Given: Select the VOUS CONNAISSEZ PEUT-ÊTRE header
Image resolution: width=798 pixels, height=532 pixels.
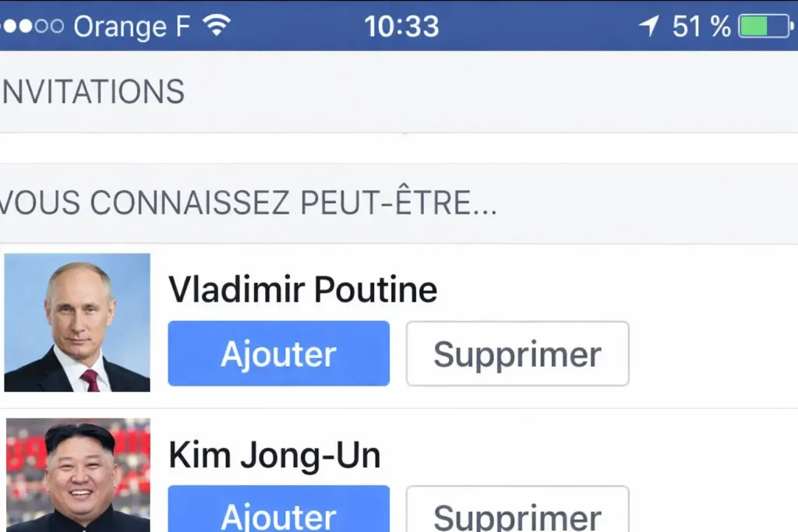Looking at the screenshot, I should [x=248, y=203].
